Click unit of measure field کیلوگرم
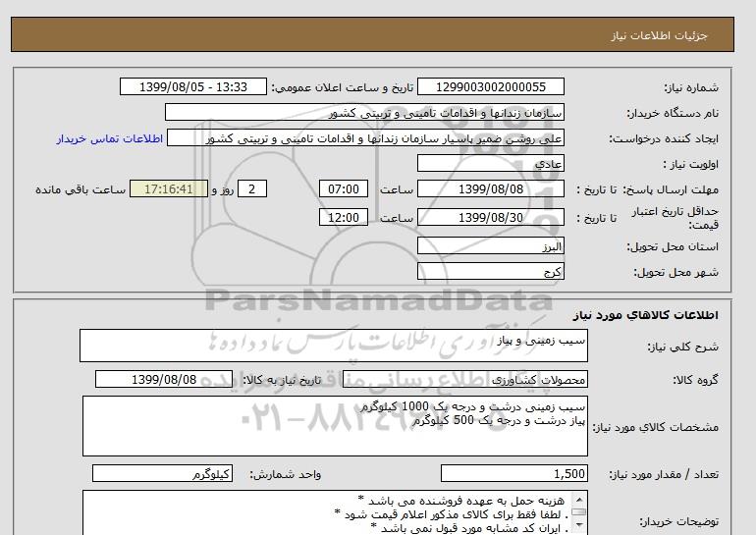The width and height of the screenshot is (756, 535). point(162,474)
